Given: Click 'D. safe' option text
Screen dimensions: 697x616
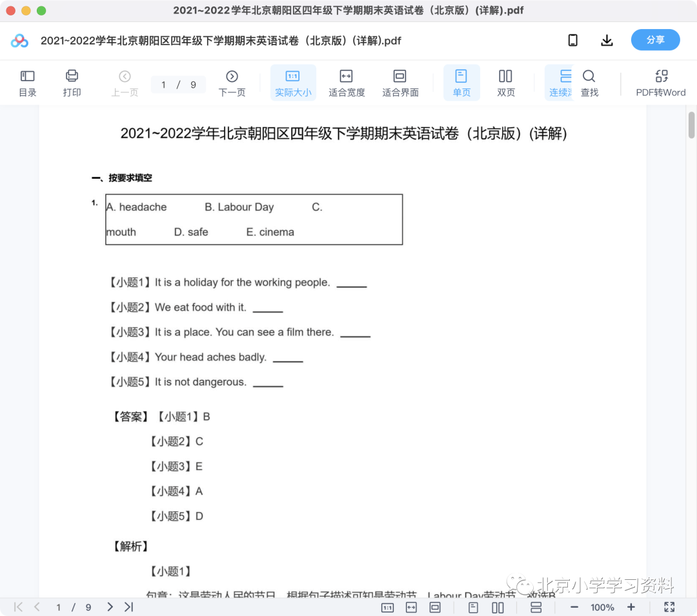Looking at the screenshot, I should click(191, 232).
